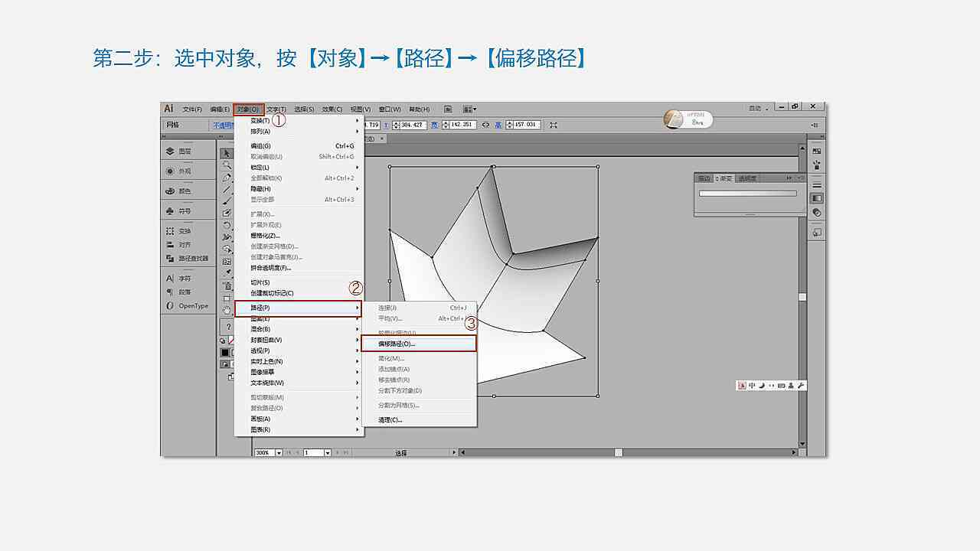Open the 选择(S) menu

tap(305, 109)
